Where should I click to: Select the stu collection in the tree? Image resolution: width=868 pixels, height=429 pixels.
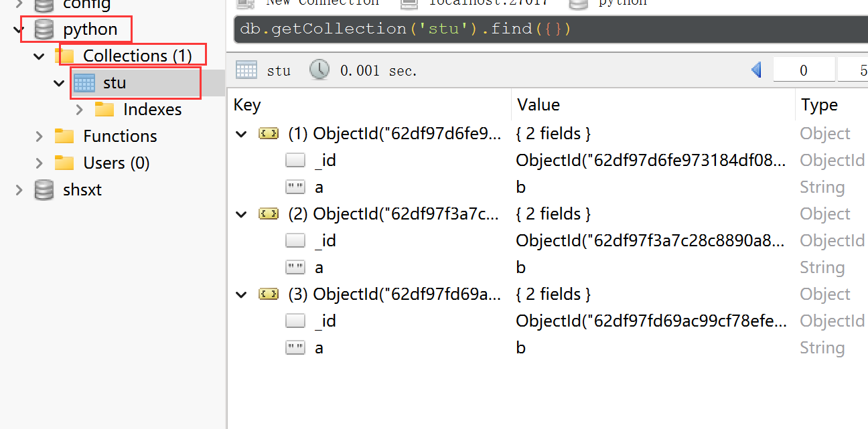pyautogui.click(x=115, y=83)
